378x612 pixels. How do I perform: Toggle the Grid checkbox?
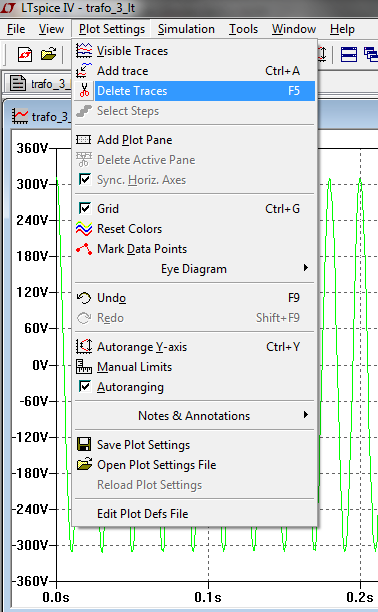pyautogui.click(x=85, y=208)
